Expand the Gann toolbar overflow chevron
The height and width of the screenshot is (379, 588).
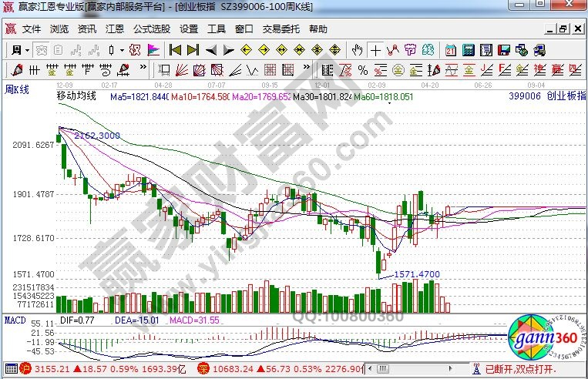[x=307, y=67]
